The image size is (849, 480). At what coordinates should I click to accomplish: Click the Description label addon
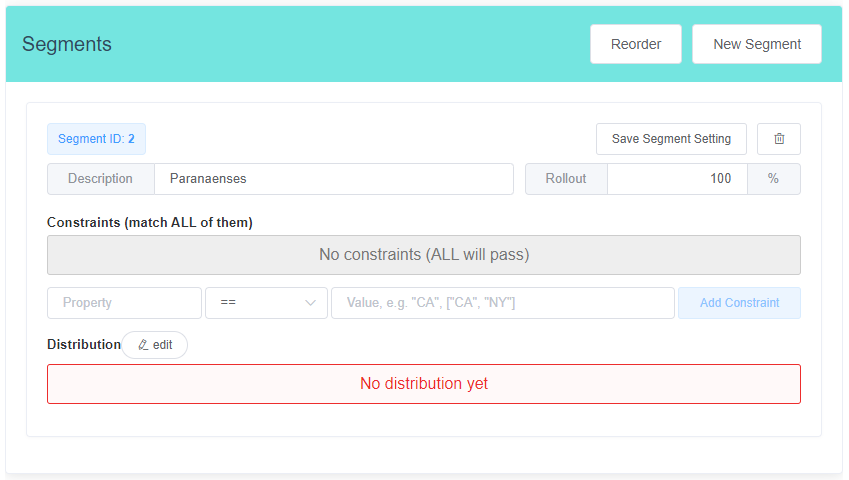tap(101, 179)
